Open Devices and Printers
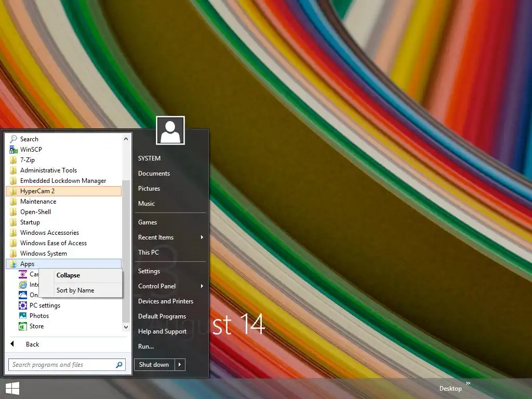This screenshot has height=399, width=532. [166, 301]
